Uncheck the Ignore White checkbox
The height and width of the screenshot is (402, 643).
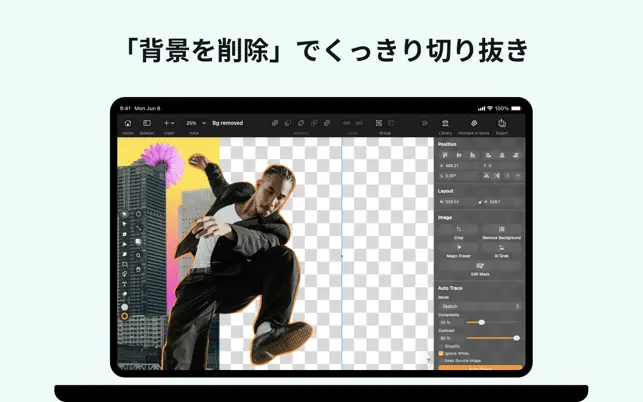pos(441,353)
